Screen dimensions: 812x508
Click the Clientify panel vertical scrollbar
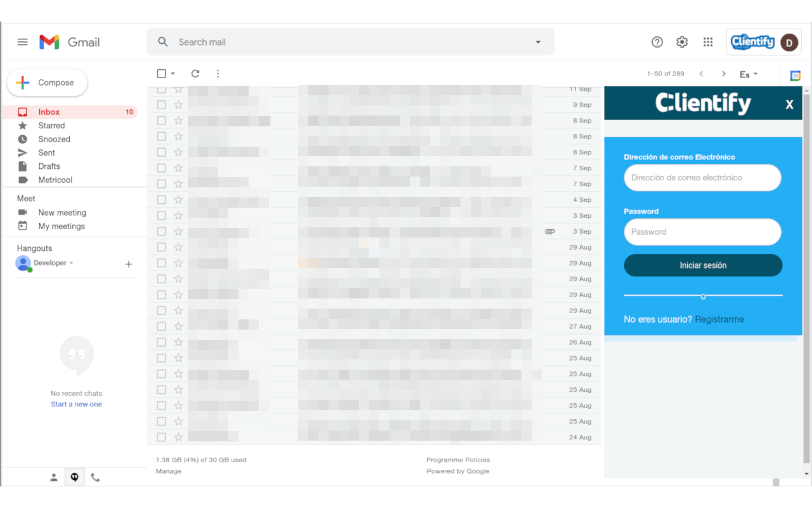pos(807,279)
